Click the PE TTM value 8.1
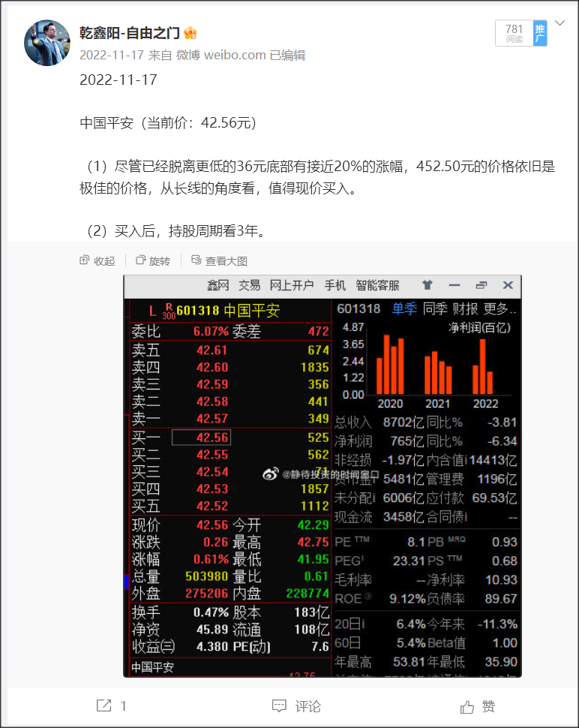The height and width of the screenshot is (728, 579). pyautogui.click(x=416, y=542)
